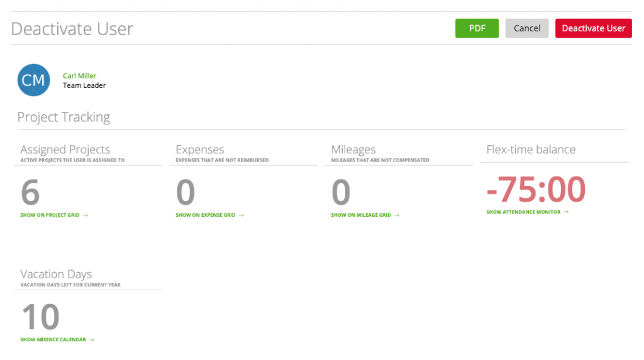Follow the Show on Expense Grid link
This screenshot has height=360, width=644.
(x=206, y=215)
